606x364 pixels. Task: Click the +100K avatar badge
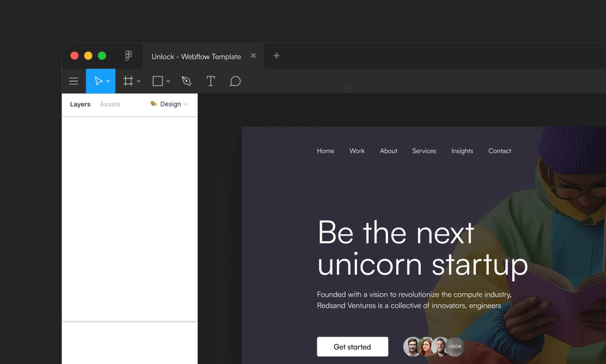(x=455, y=346)
